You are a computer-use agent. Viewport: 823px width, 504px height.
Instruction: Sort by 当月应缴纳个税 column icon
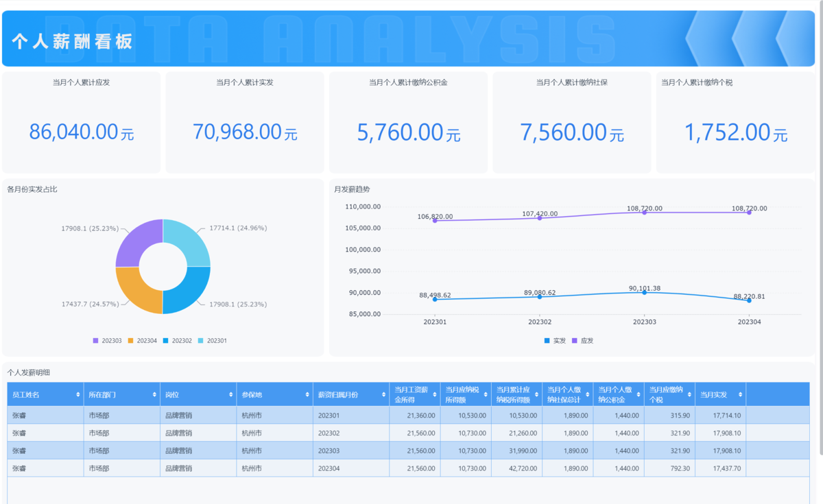click(689, 395)
